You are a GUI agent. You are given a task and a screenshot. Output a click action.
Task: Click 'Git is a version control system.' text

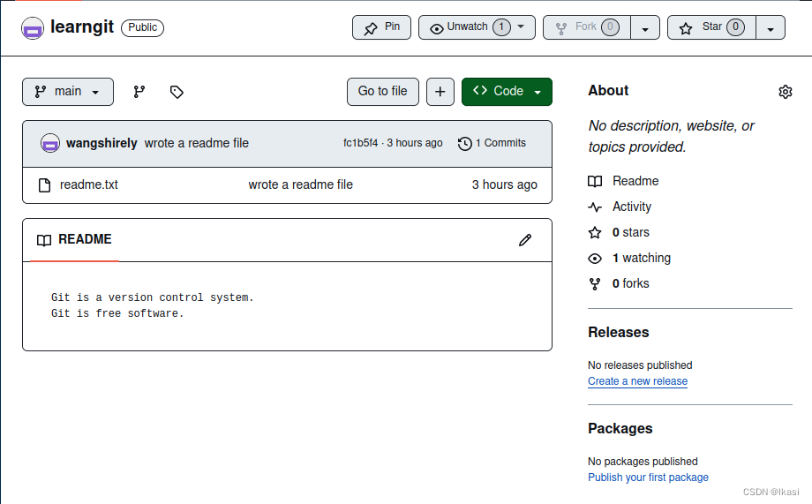click(152, 297)
